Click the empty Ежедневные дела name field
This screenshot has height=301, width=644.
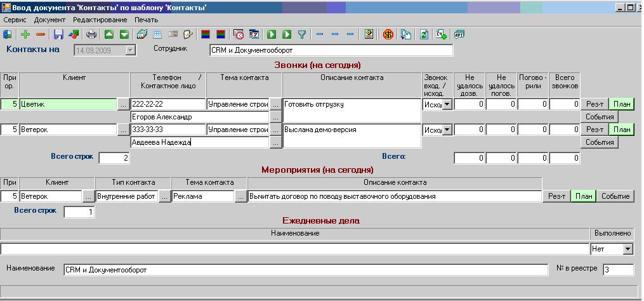[x=295, y=249]
